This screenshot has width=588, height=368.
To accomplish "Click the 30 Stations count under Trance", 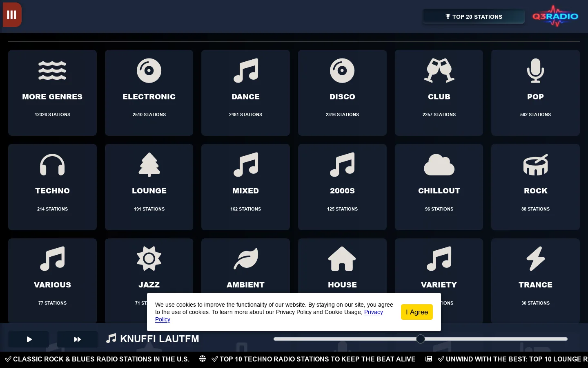I will (535, 303).
